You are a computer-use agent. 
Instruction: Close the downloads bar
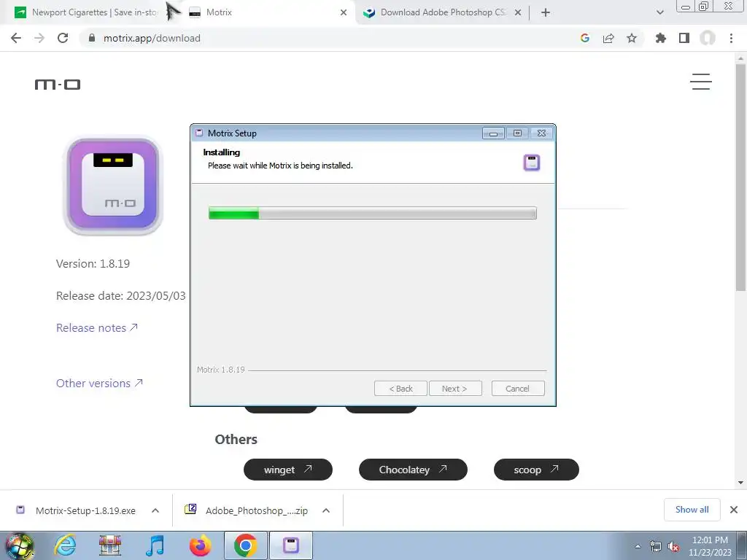pyautogui.click(x=734, y=510)
